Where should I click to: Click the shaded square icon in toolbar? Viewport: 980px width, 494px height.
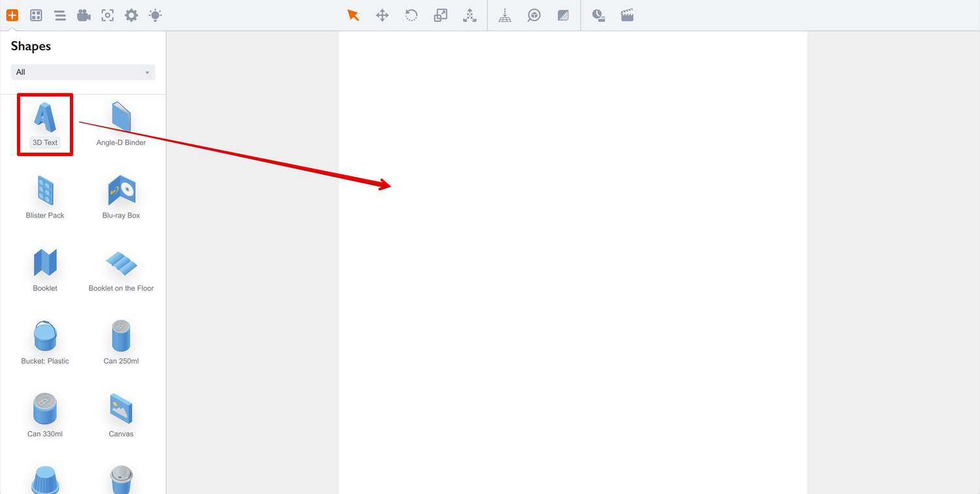[563, 15]
